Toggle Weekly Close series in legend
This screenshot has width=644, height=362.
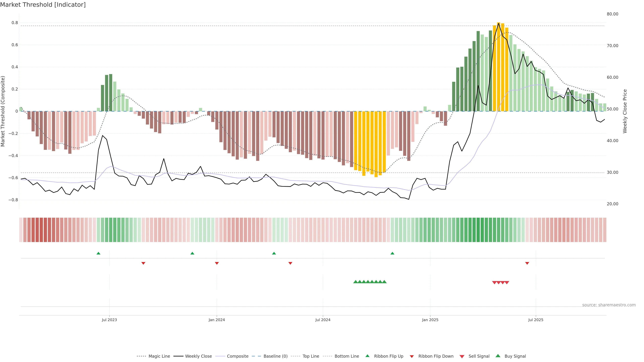(198, 356)
